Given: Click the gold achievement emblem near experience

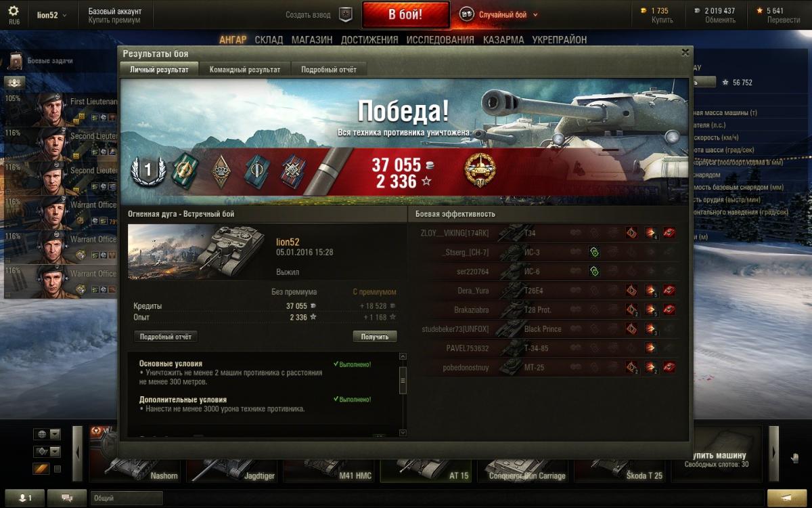Looking at the screenshot, I should click(x=479, y=171).
